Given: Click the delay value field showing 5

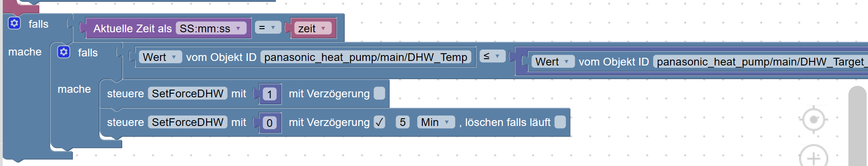Looking at the screenshot, I should pyautogui.click(x=403, y=122).
